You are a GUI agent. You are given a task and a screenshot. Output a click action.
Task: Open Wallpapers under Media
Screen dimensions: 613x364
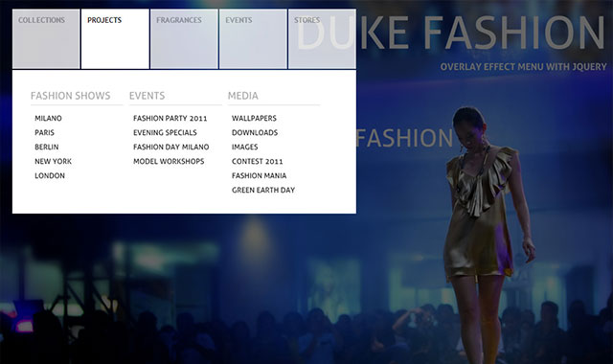pos(254,118)
